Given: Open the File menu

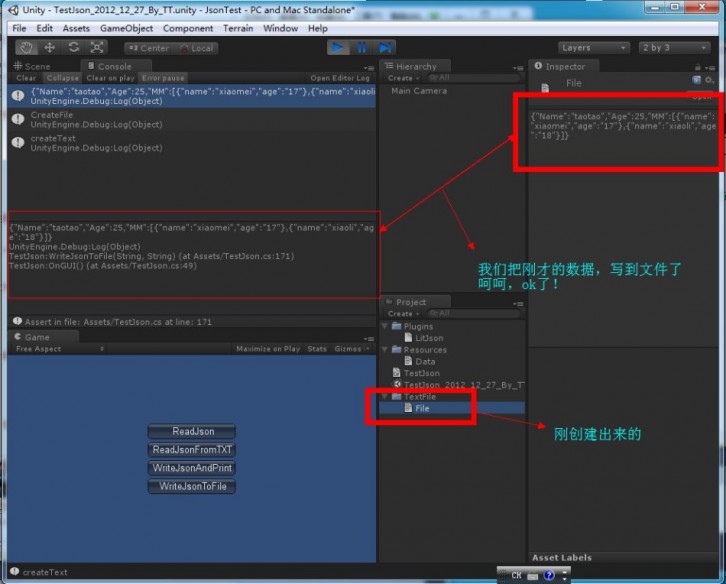Looking at the screenshot, I should click(19, 28).
